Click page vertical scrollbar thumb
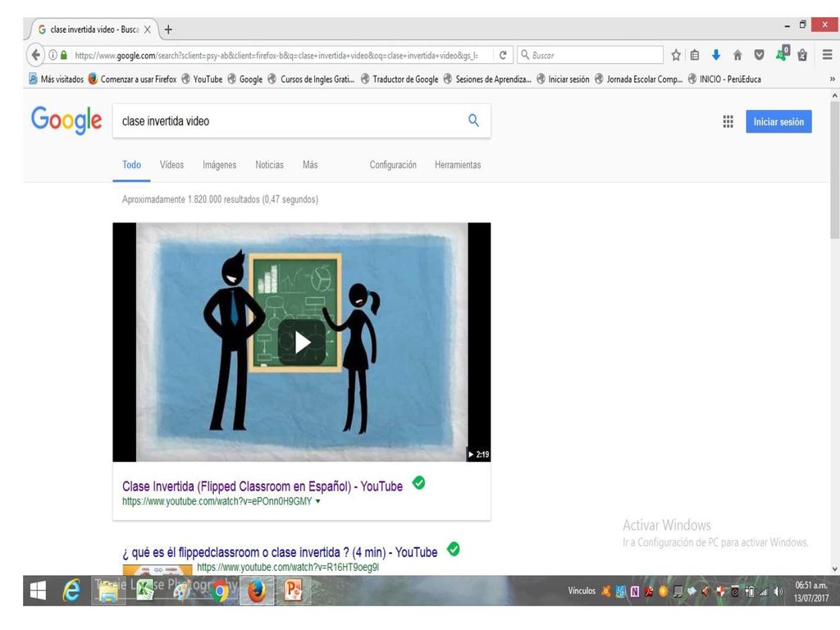The image size is (840, 630). pos(834,169)
